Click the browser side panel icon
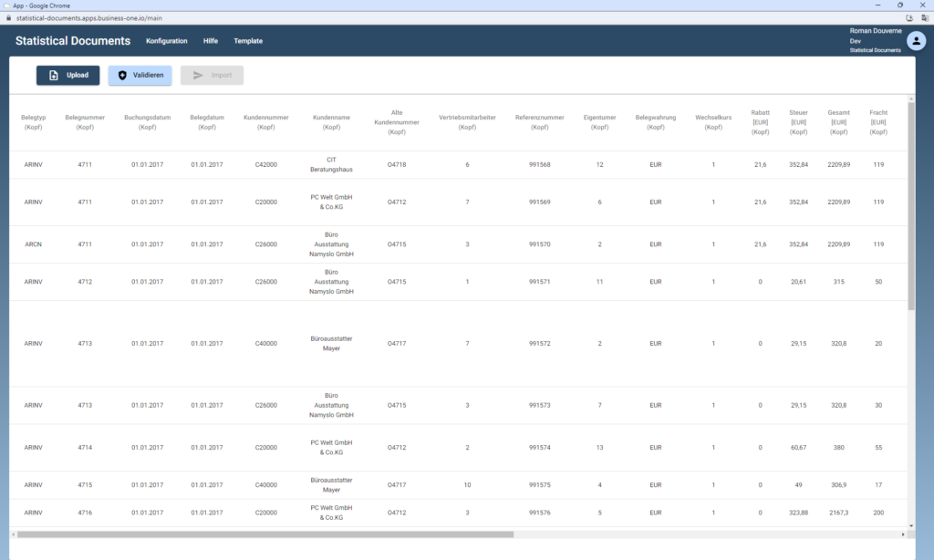Viewport: 934px width, 560px height. (x=924, y=17)
